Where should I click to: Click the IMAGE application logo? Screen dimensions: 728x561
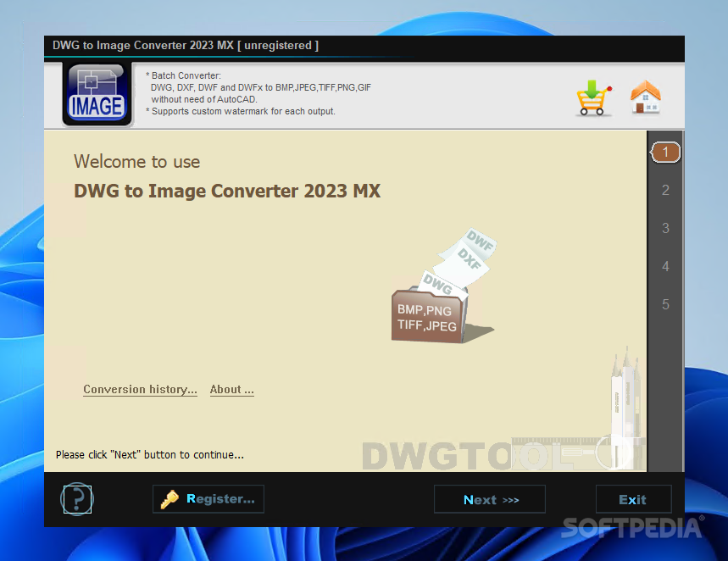[97, 94]
